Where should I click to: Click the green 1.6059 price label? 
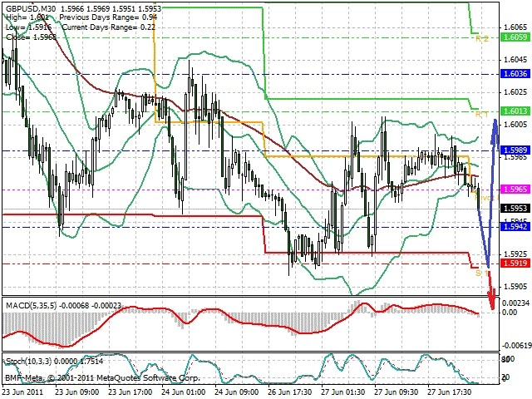[x=515, y=37]
